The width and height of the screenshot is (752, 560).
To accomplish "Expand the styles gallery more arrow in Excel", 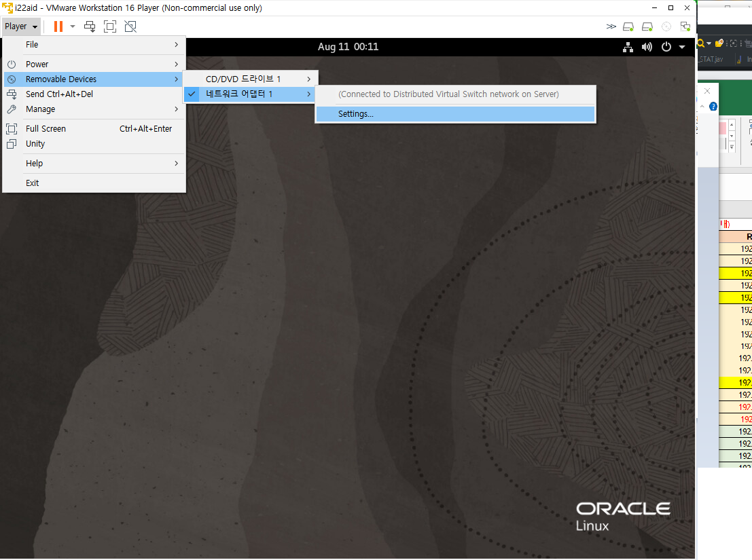I will pos(732,147).
